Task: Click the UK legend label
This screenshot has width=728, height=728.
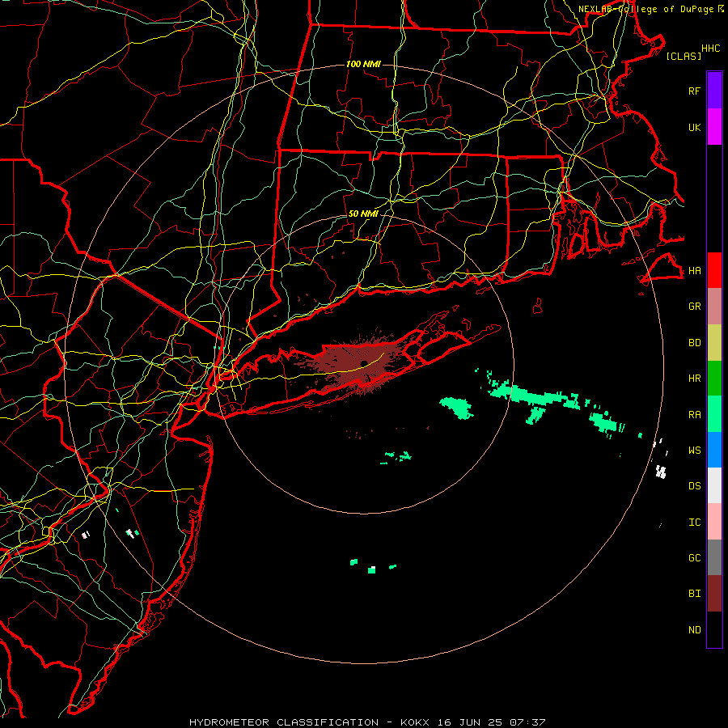Action: tap(694, 127)
